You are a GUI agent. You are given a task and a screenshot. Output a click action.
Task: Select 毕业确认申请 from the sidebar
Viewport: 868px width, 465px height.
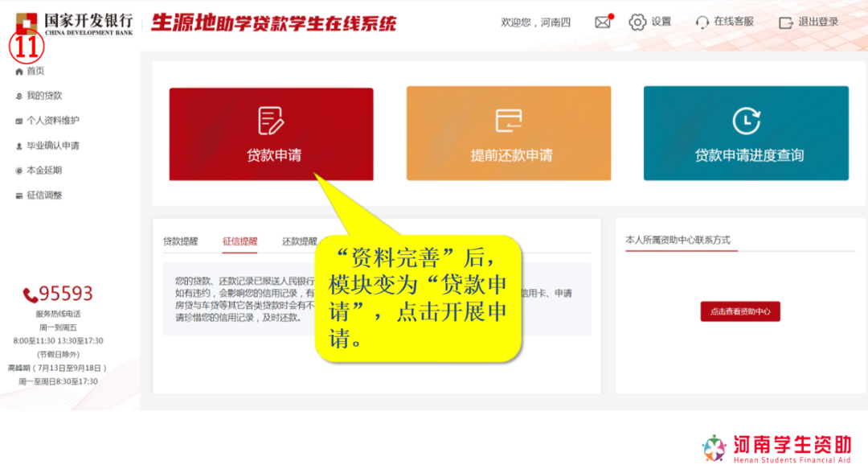coord(52,146)
